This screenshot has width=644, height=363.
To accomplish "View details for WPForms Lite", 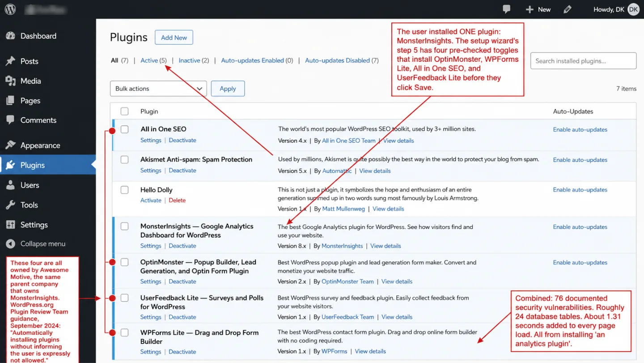I will (x=370, y=351).
